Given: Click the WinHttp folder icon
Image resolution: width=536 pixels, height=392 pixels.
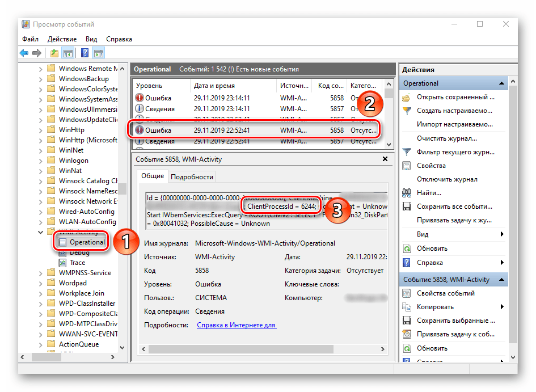Looking at the screenshot, I should (x=51, y=129).
